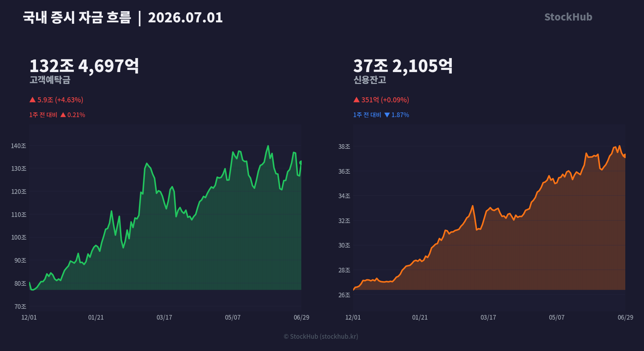Click 05/07 date on orange chart axis
The height and width of the screenshot is (351, 644).
pos(557,317)
